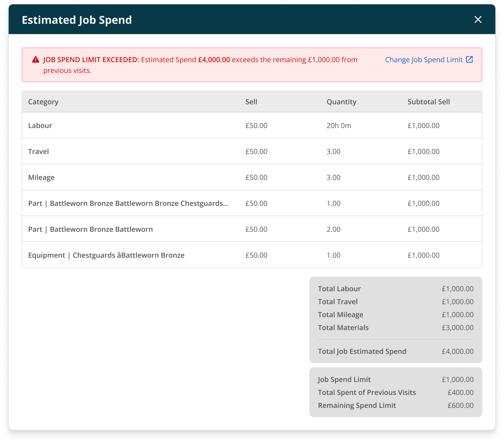This screenshot has width=504, height=443.
Task: Click the external link icon beside Change Job Spend Limit
Action: 469,59
